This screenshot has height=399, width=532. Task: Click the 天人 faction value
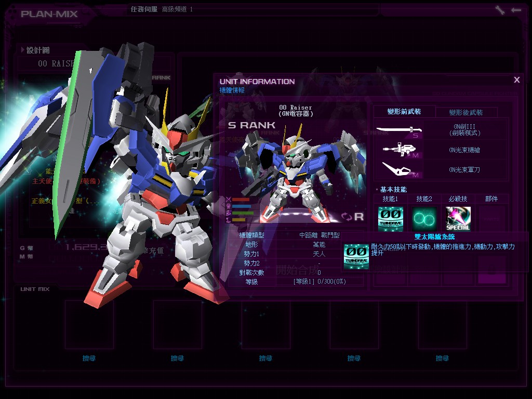[x=320, y=254]
